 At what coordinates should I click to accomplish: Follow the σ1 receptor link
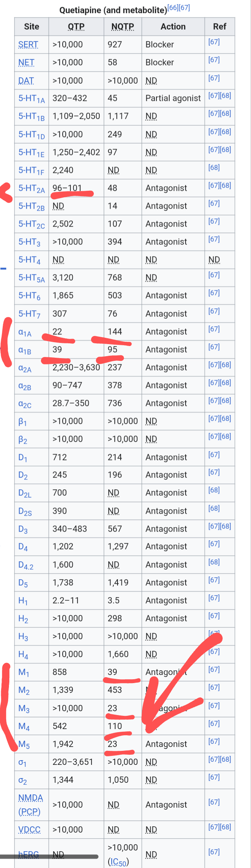coord(22,763)
